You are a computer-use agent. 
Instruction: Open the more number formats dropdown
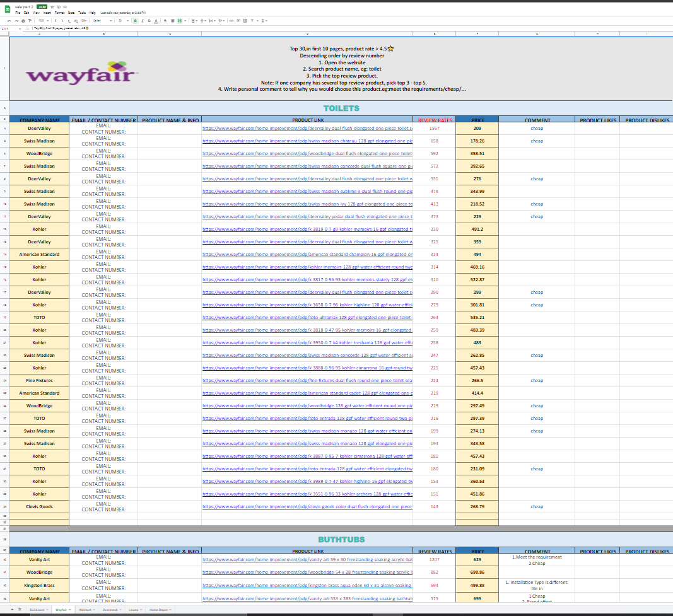[83, 21]
